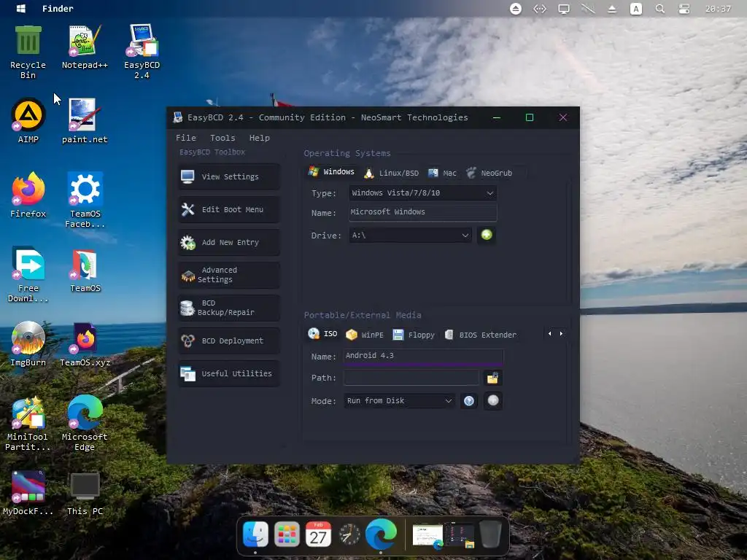The image size is (747, 560).
Task: Switch to the NeoGrub tab
Action: (x=489, y=173)
